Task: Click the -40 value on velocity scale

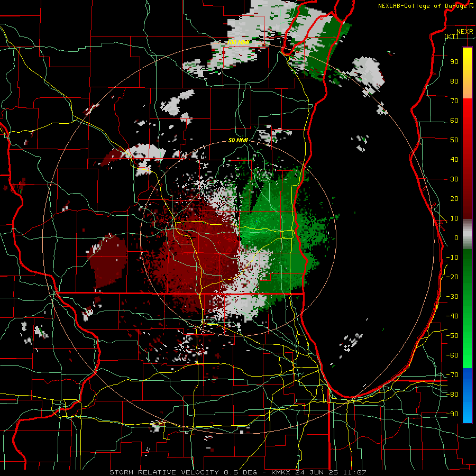Action: (452, 316)
